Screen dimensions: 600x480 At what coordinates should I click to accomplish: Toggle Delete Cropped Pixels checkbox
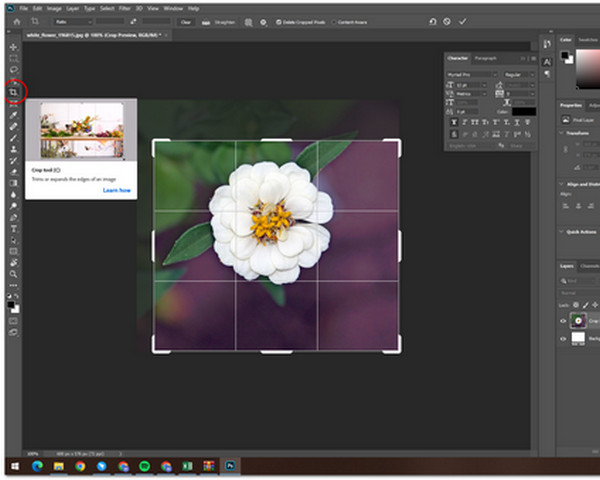click(279, 22)
